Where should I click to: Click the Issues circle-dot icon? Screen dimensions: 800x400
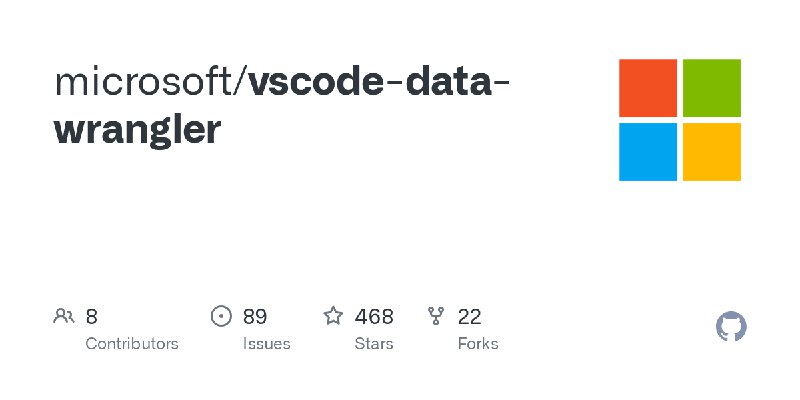click(x=221, y=316)
